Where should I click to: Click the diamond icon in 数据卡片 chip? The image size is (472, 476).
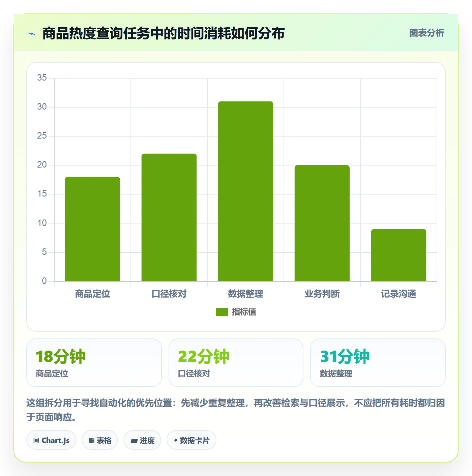[x=176, y=440]
